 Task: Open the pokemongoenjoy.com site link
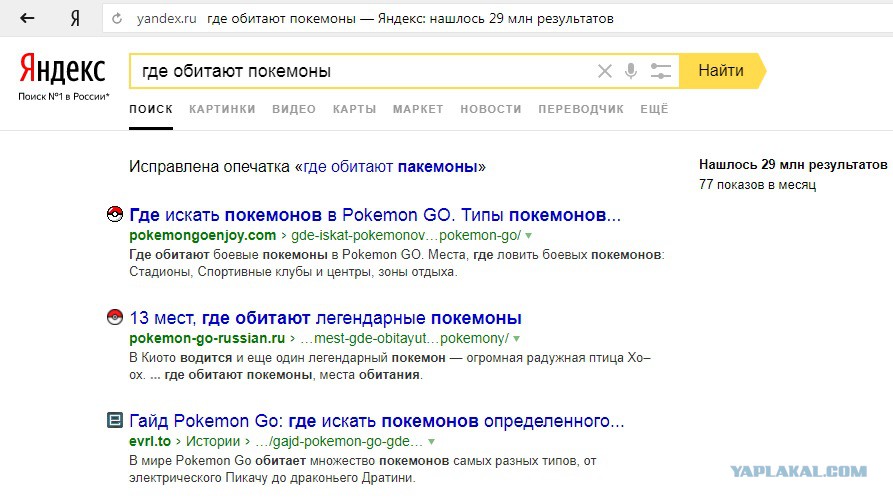point(203,235)
